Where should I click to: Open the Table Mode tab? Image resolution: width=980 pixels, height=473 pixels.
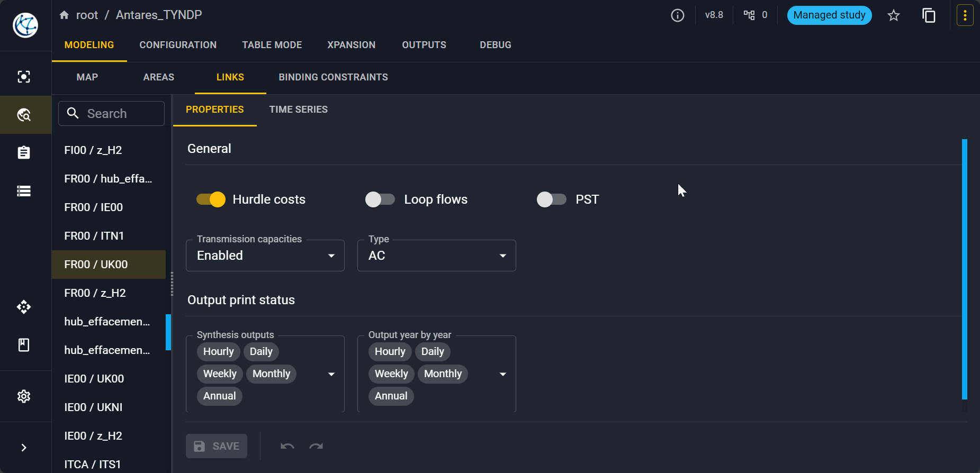(272, 45)
